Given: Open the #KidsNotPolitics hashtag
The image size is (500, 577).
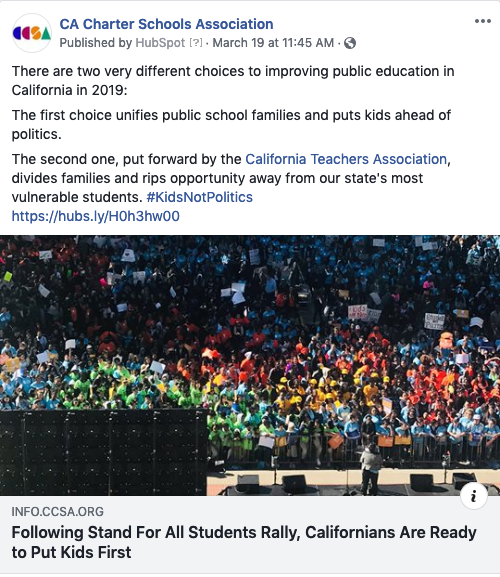Looking at the screenshot, I should tap(199, 197).
